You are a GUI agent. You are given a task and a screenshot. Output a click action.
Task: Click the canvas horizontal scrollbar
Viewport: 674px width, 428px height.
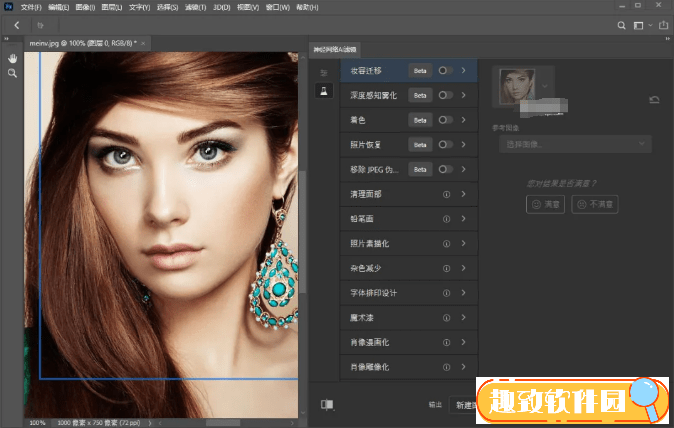(223, 423)
